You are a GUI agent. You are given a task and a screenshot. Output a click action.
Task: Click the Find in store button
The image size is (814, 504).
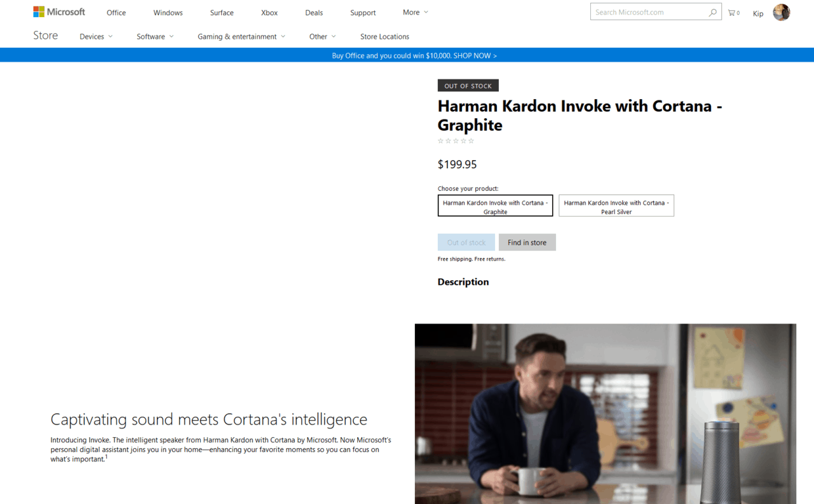coord(527,242)
